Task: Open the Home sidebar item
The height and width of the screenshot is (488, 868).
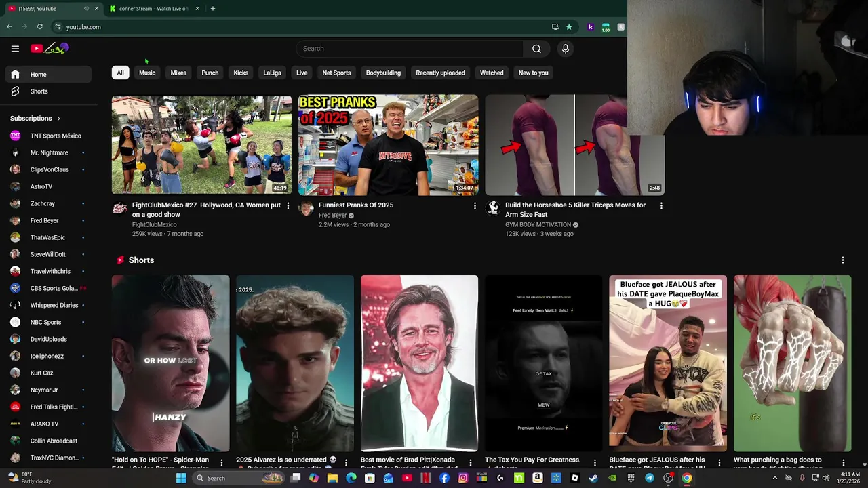Action: tap(47, 75)
